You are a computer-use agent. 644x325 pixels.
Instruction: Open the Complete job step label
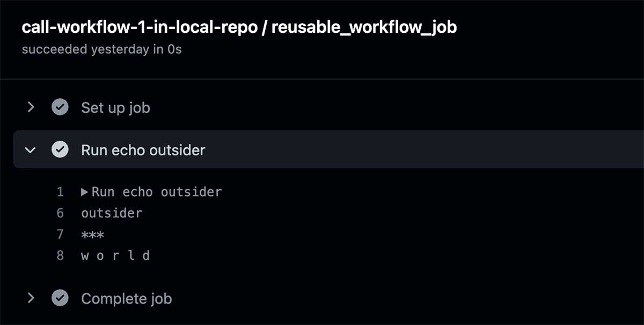[x=127, y=299]
